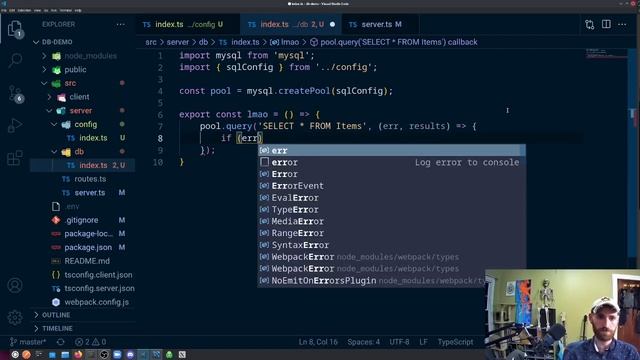The image size is (640, 360).
Task: Select 'ErrorEvent' suggestion
Action: (x=391, y=186)
